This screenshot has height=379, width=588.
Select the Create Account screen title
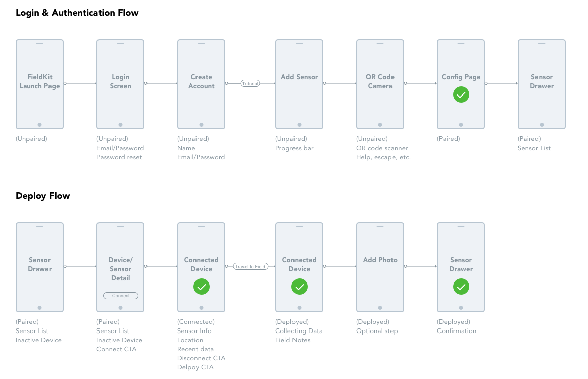[x=201, y=82]
